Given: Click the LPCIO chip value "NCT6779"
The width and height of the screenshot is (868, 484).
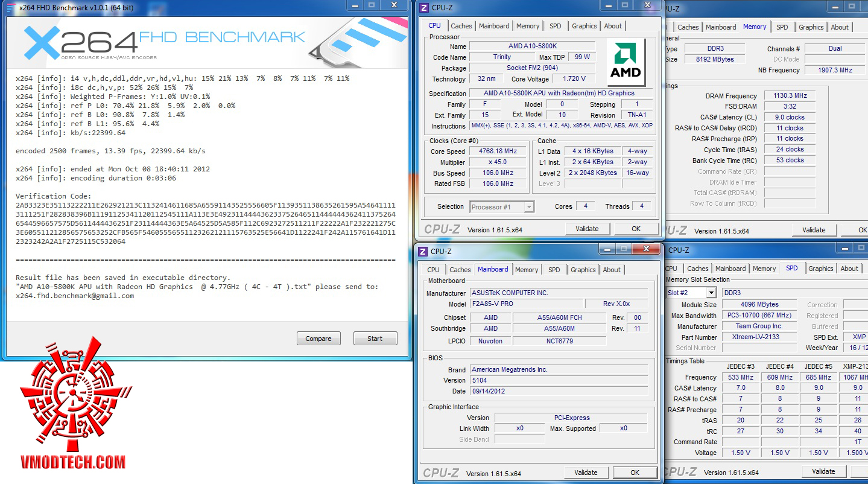Looking at the screenshot, I should pyautogui.click(x=560, y=341).
